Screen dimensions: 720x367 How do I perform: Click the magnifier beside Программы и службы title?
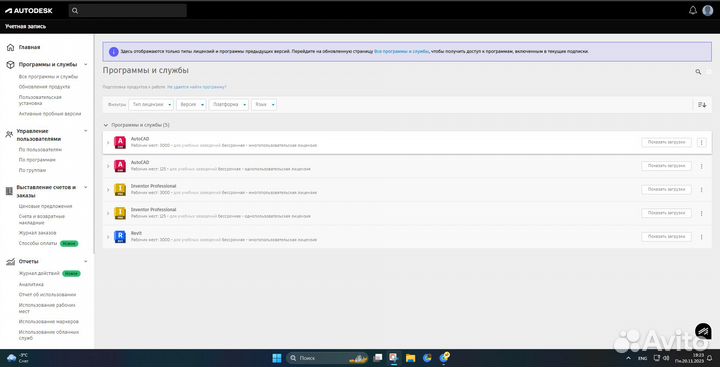pyautogui.click(x=698, y=72)
